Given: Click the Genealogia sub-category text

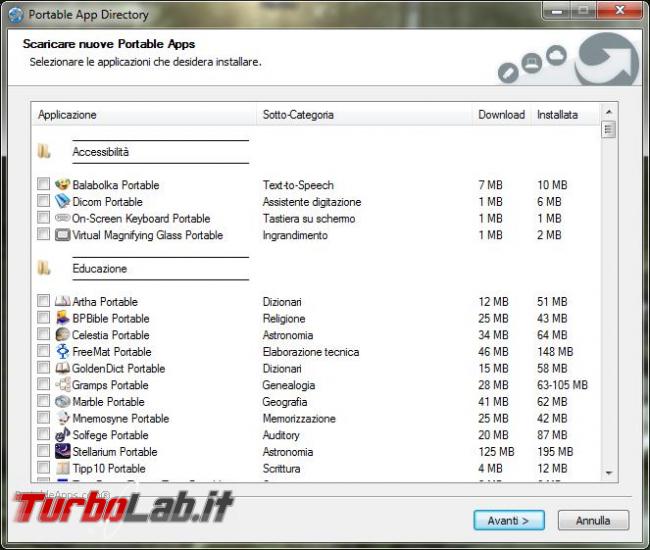Looking at the screenshot, I should click(289, 385).
